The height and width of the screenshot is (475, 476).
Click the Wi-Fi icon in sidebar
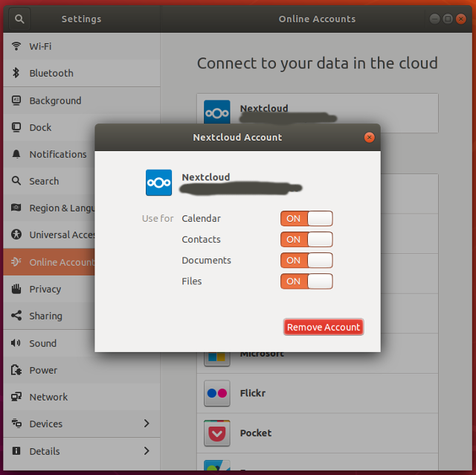pos(16,46)
